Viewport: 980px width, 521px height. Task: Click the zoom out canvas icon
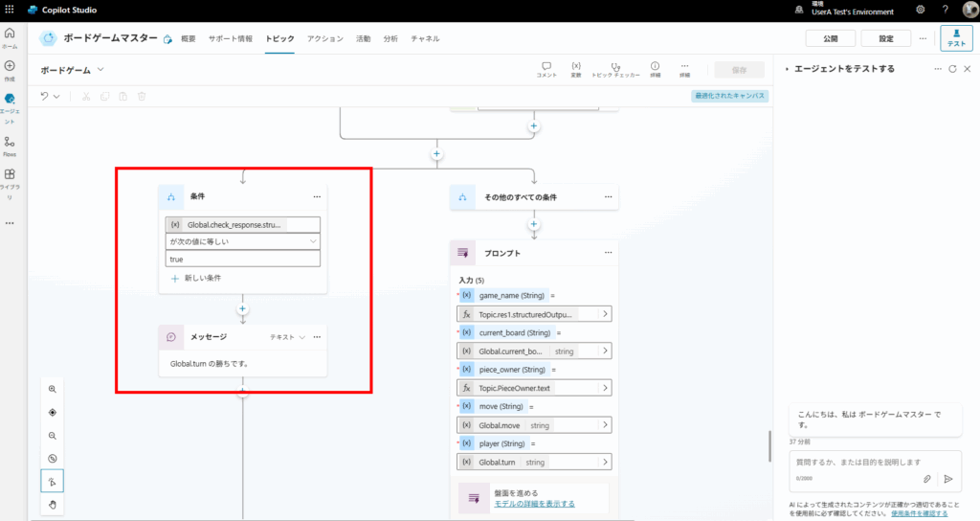pyautogui.click(x=53, y=436)
